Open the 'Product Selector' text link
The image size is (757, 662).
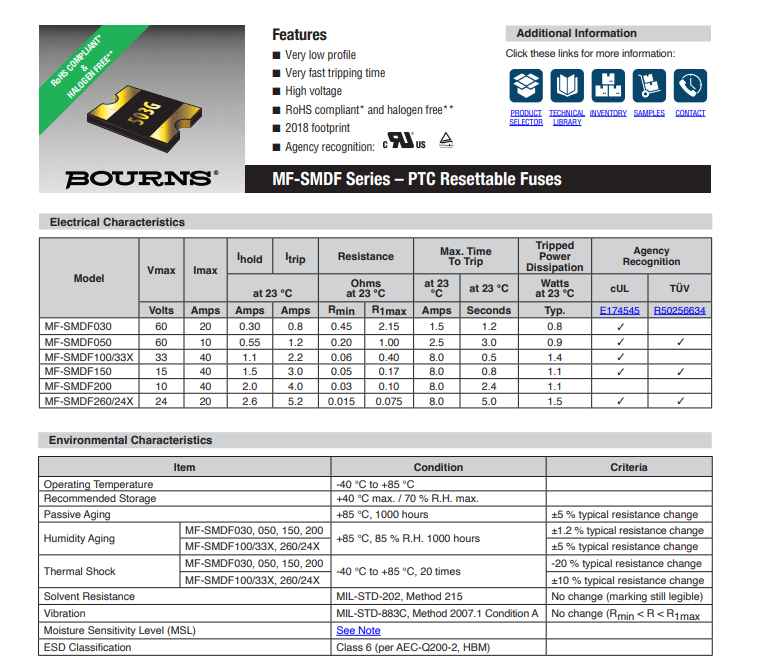(x=526, y=118)
